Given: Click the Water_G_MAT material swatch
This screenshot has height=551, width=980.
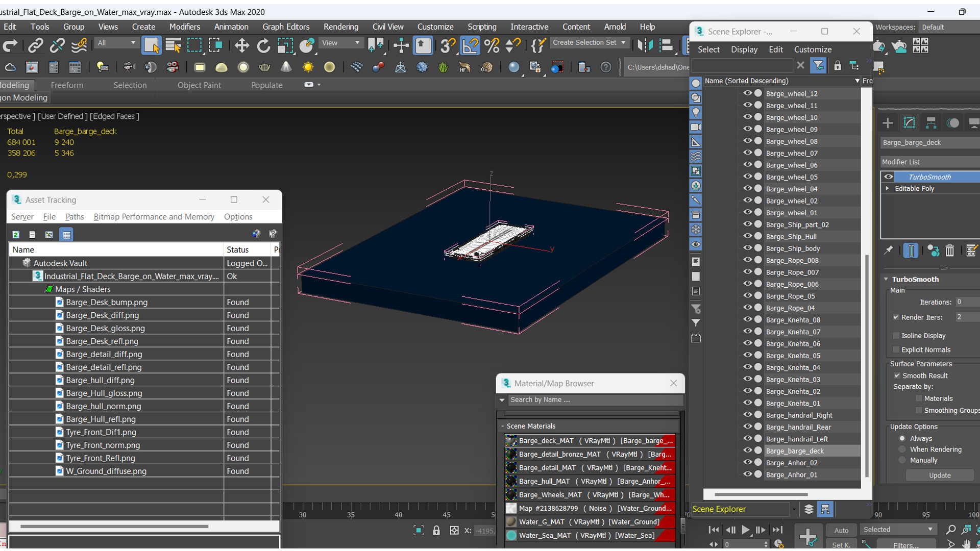Looking at the screenshot, I should (x=511, y=522).
